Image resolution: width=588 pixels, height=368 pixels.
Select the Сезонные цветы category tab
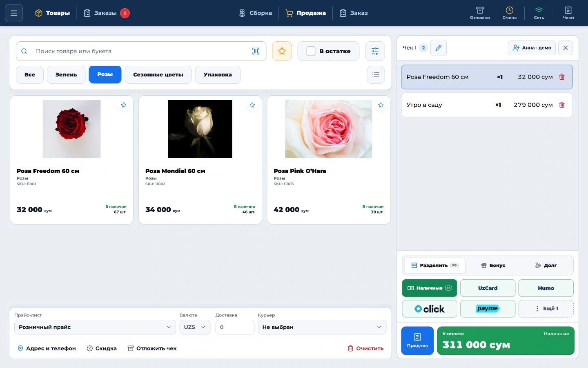pyautogui.click(x=158, y=75)
